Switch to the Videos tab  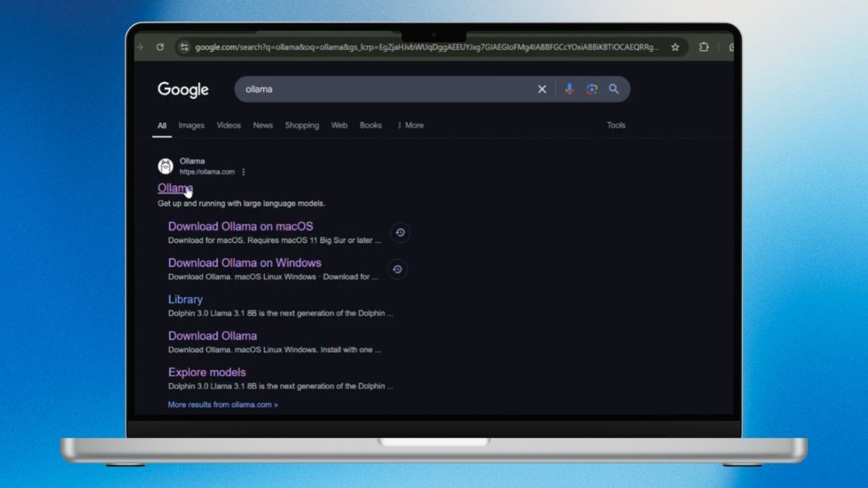pos(229,125)
